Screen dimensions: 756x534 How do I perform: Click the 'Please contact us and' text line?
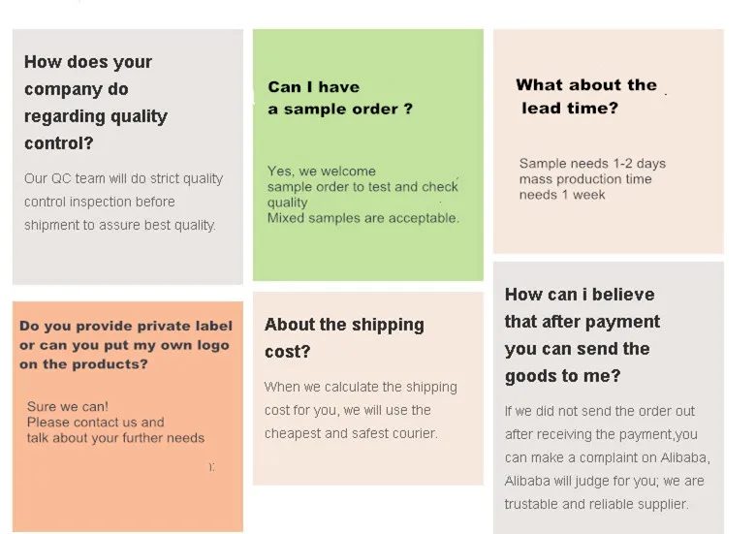click(95, 423)
